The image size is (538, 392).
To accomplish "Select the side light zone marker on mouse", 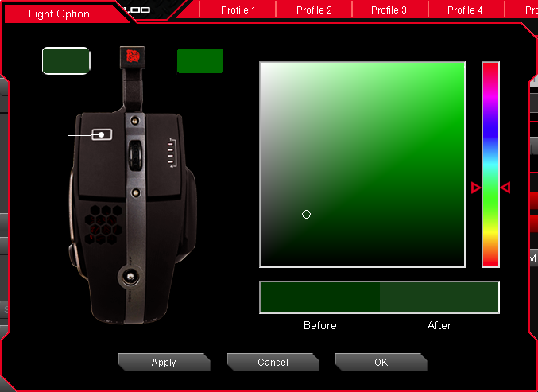I will (102, 134).
